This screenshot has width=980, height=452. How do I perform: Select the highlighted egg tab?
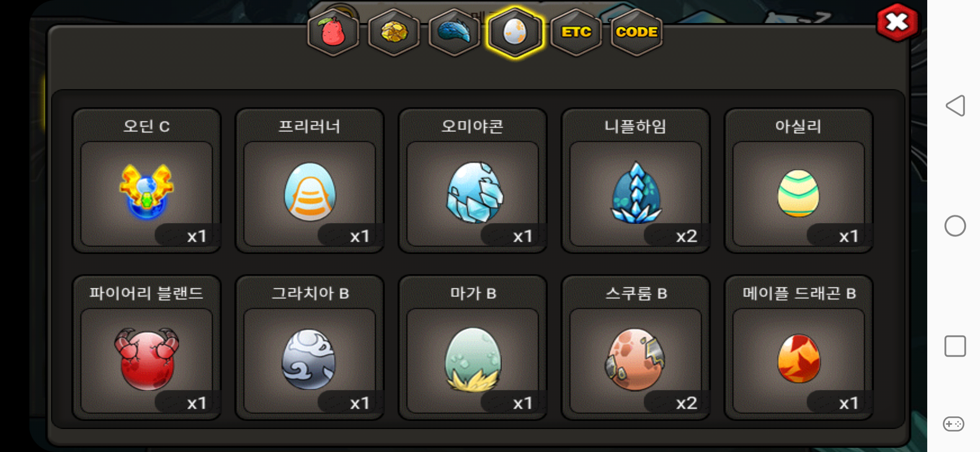515,32
